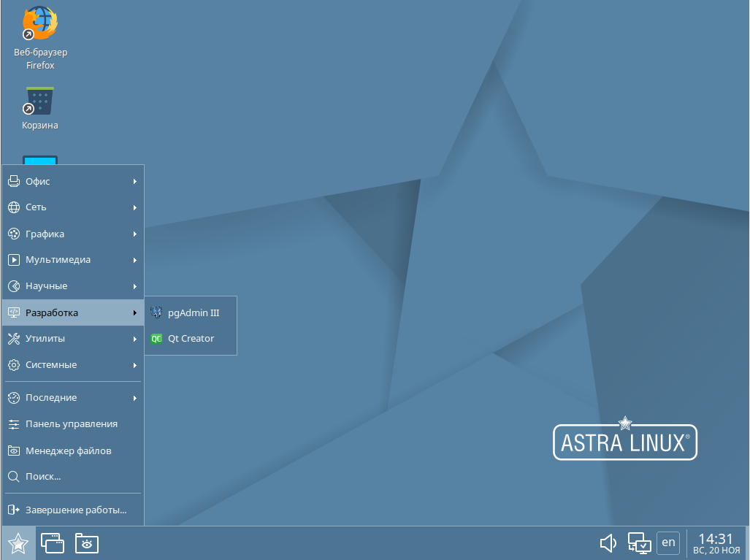
Task: Click the tools icon next to Утилиты
Action: 14,339
